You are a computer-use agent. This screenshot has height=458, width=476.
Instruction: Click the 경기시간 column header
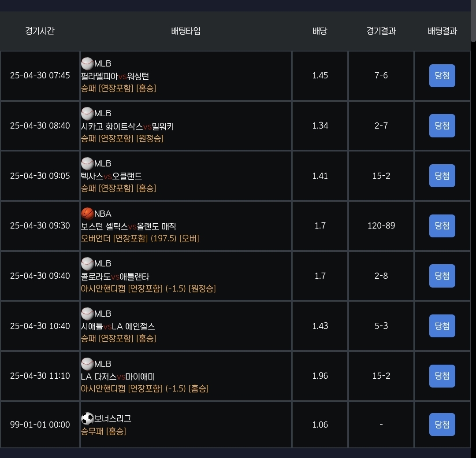tap(40, 31)
